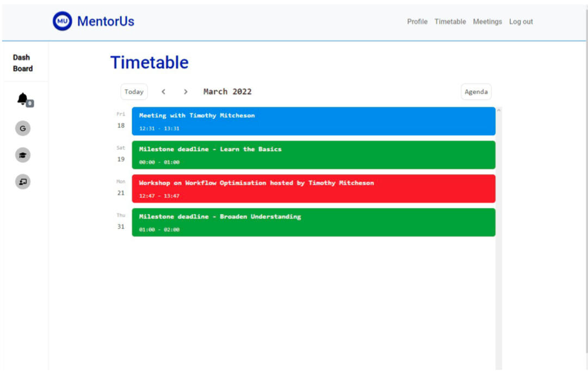Go to previous month with left chevron

click(163, 92)
